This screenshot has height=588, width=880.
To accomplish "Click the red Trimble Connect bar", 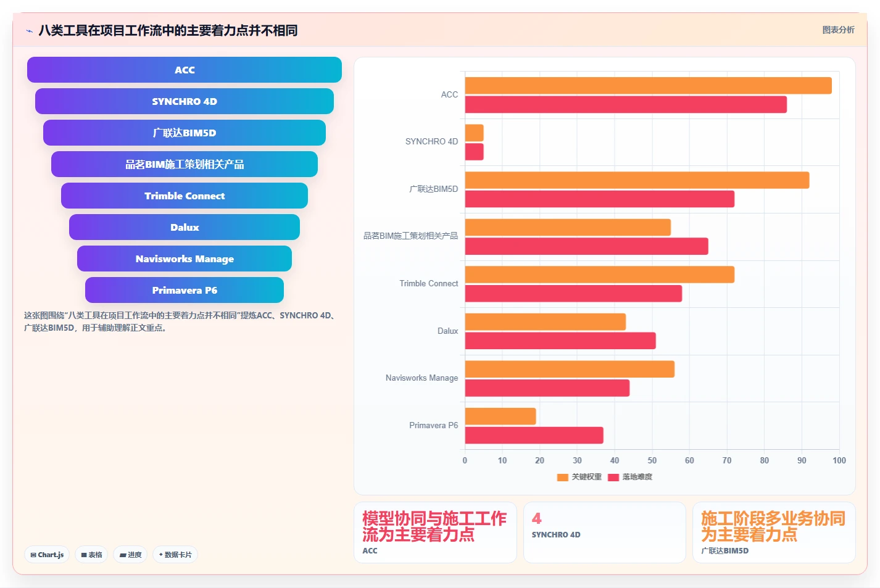I will 573,294.
